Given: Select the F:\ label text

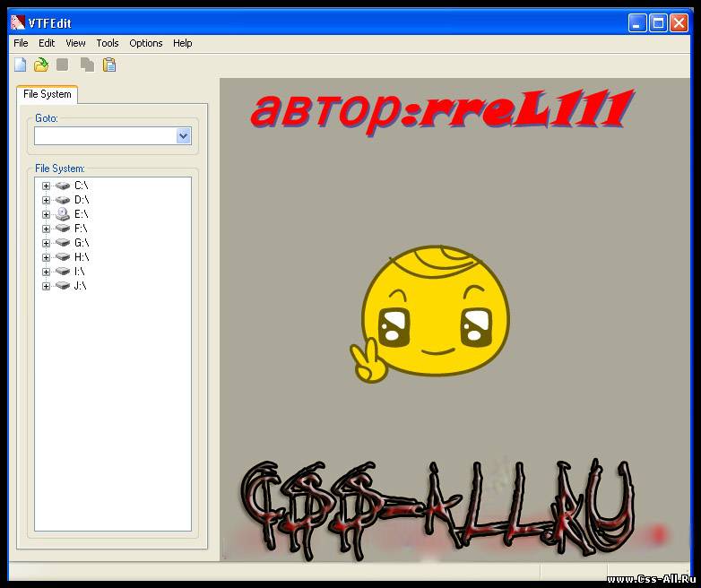Looking at the screenshot, I should click(x=81, y=228).
